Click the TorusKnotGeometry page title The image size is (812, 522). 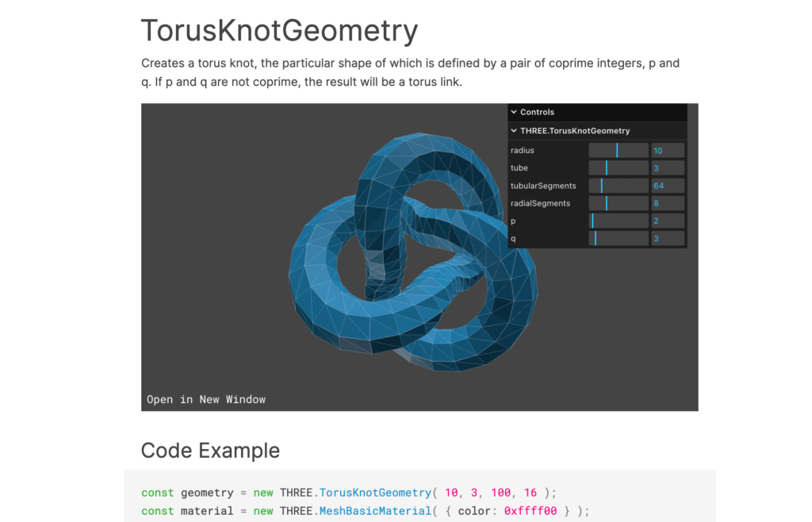[x=279, y=31]
